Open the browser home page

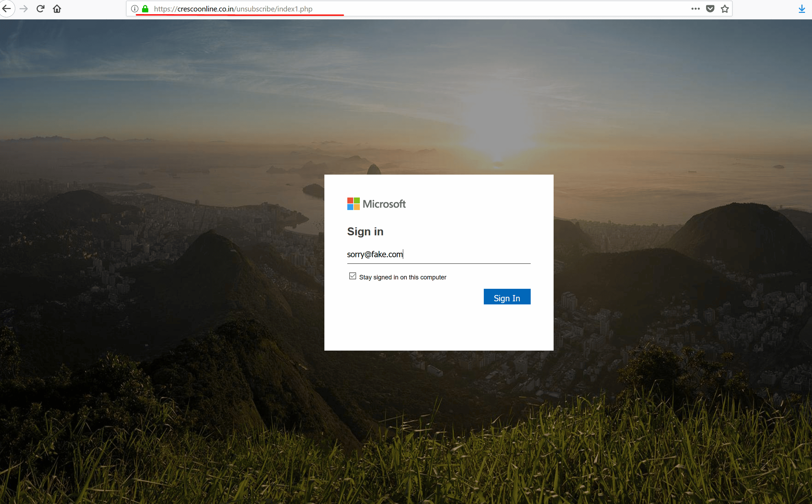click(x=57, y=9)
